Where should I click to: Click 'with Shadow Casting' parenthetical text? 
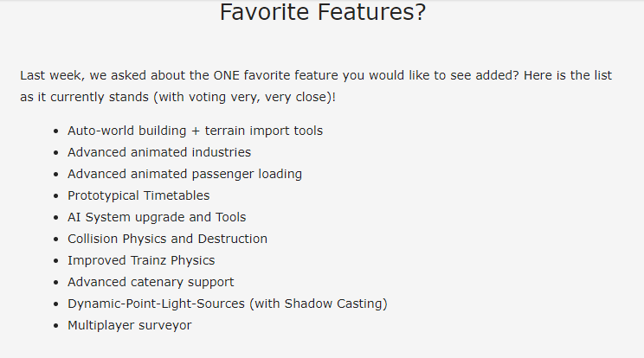click(319, 304)
